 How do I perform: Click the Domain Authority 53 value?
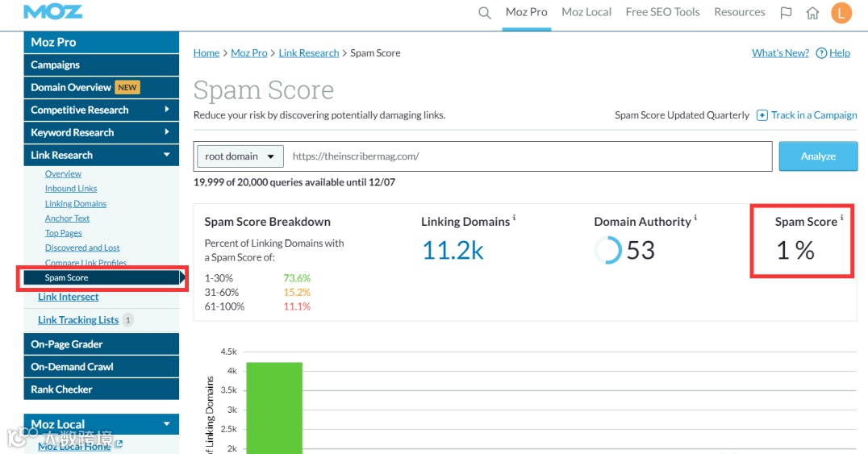[641, 250]
